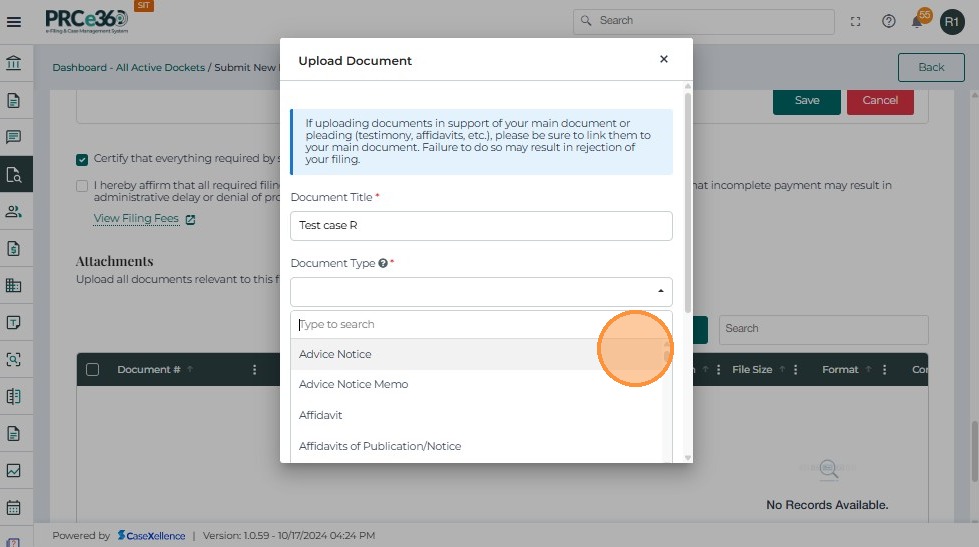Select the people icon in sidebar
Image resolution: width=979 pixels, height=547 pixels.
coord(14,211)
